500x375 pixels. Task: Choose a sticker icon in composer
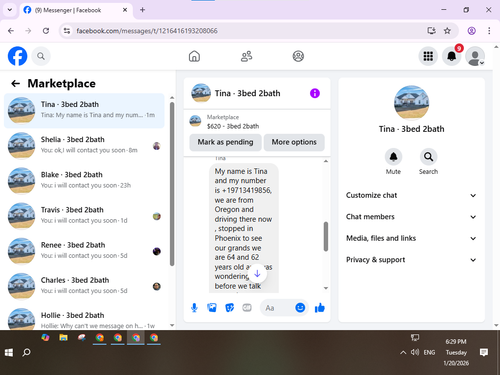(x=229, y=308)
